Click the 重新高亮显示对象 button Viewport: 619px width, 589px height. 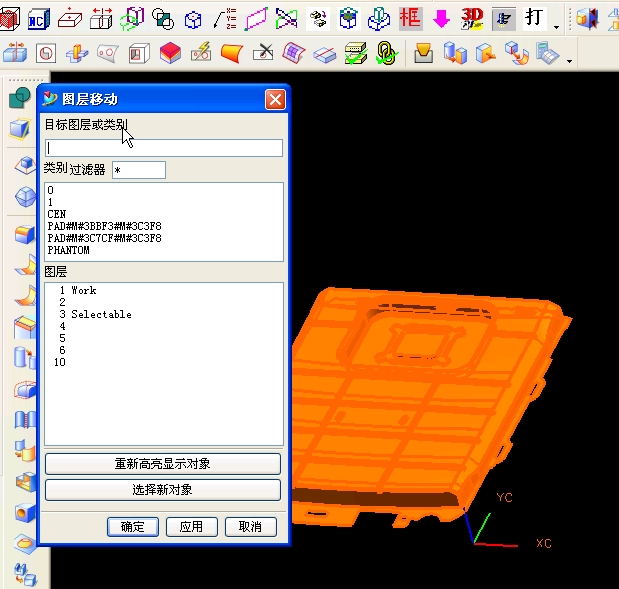point(163,464)
